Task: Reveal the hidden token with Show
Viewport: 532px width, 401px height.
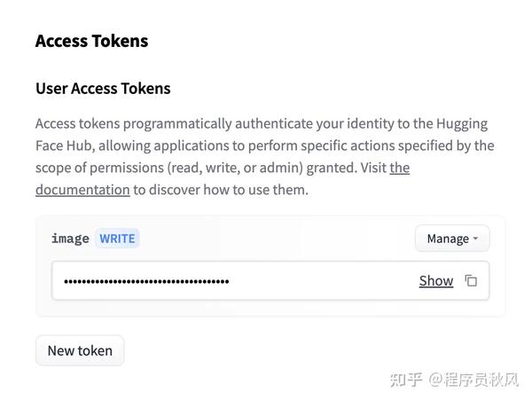Action: (436, 281)
